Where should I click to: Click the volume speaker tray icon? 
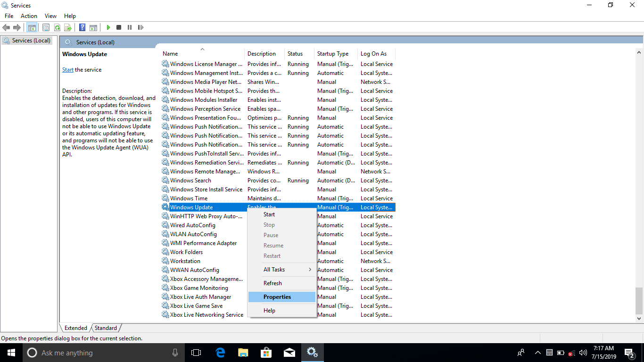(x=583, y=353)
